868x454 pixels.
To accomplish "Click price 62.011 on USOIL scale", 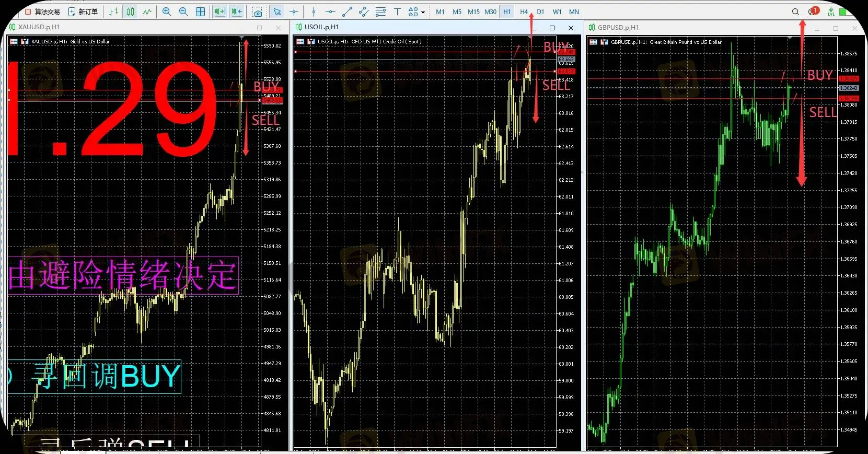I will pyautogui.click(x=566, y=196).
